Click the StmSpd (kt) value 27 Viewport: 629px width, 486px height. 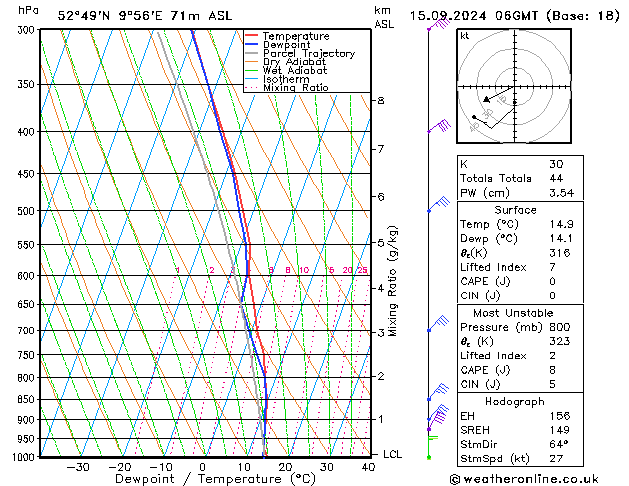[556, 459]
